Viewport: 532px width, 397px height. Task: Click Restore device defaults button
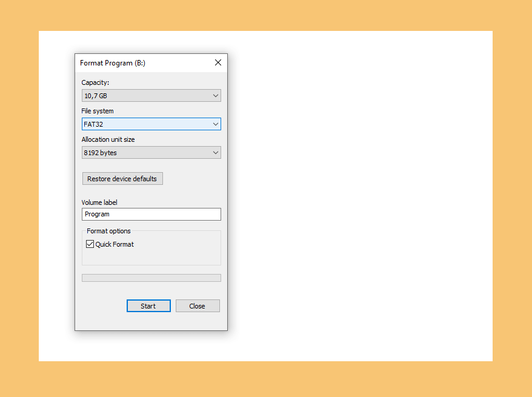point(122,179)
